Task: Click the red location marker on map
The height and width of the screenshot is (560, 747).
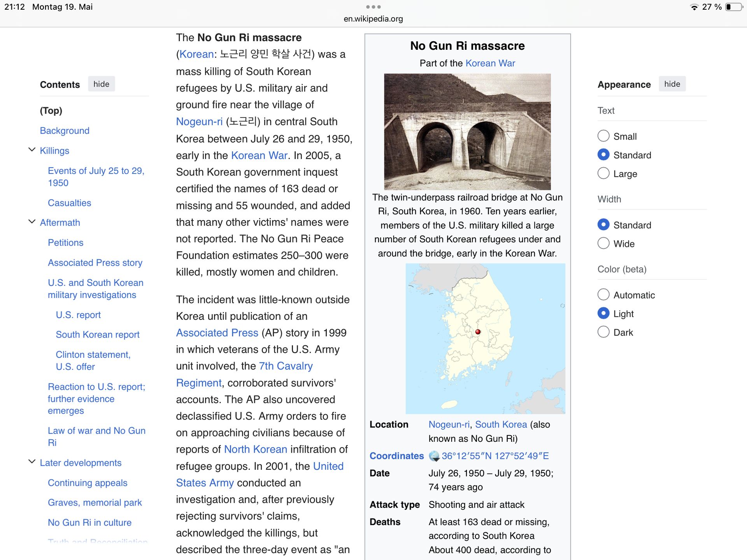Action: tap(478, 332)
